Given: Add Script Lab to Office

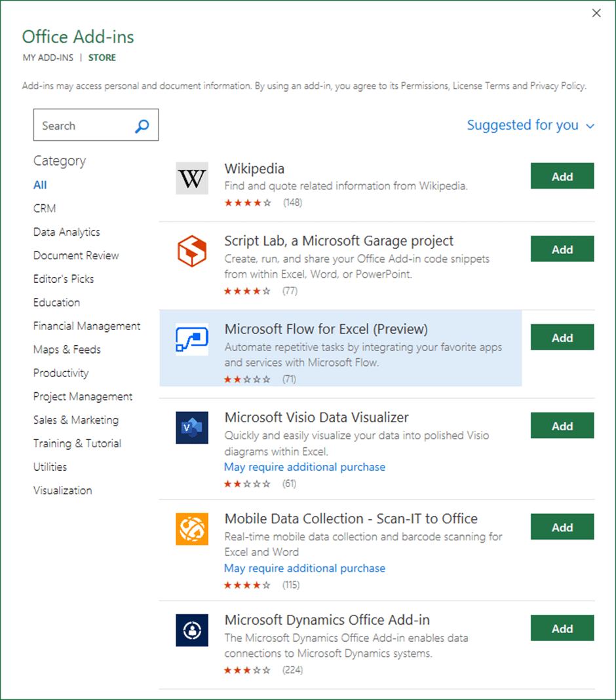Looking at the screenshot, I should pos(562,249).
